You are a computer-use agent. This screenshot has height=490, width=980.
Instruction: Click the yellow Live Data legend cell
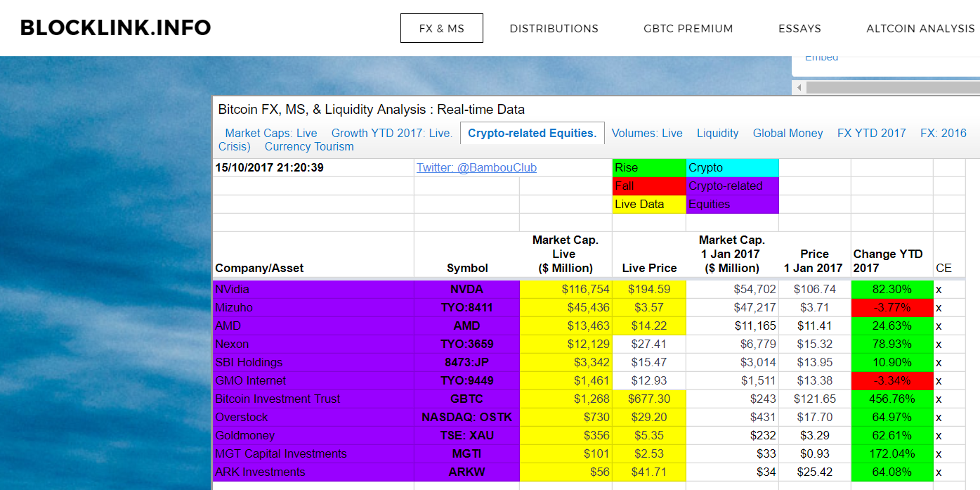coord(649,204)
